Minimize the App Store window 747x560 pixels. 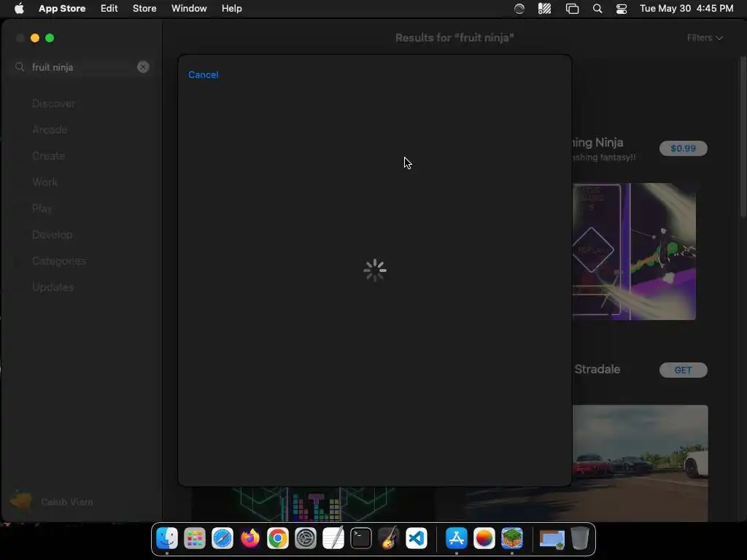point(35,38)
